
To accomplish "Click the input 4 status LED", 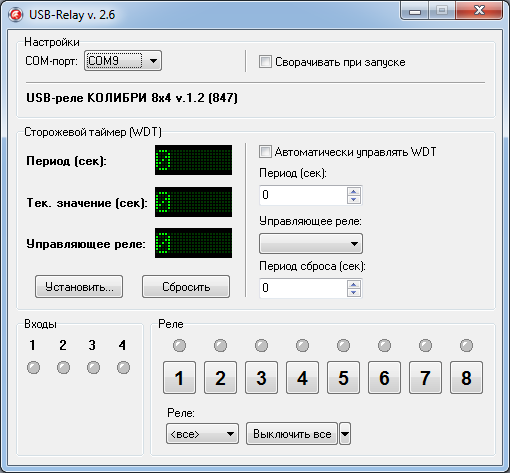I will pos(123,368).
